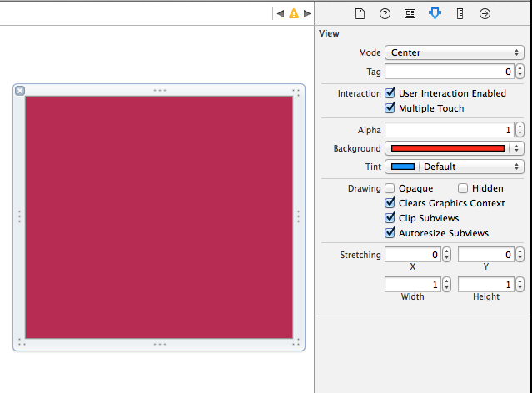This screenshot has width=532, height=393.
Task: Go to previous issue arrow
Action: 281,13
